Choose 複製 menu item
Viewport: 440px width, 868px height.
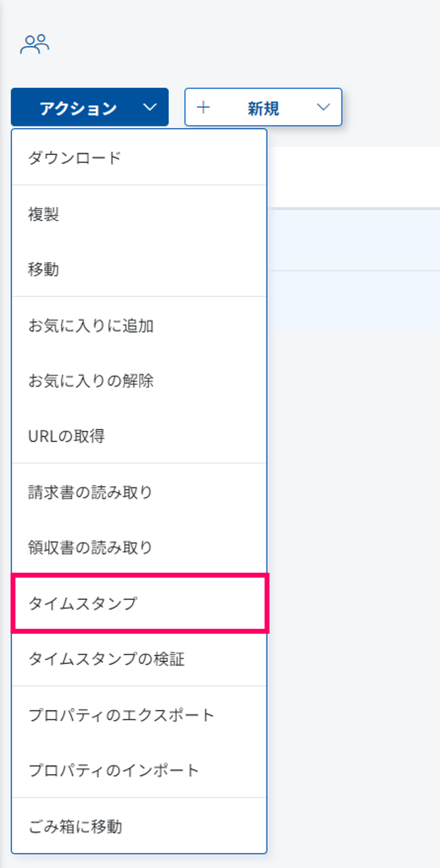pos(44,214)
